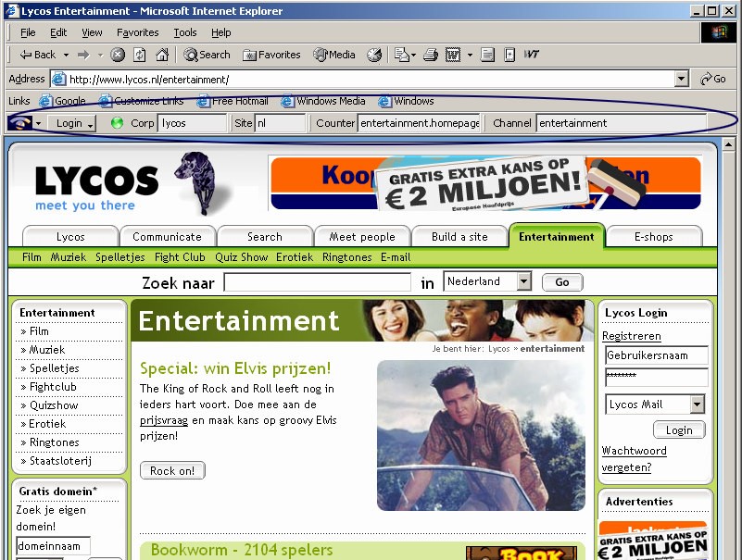Click the Rock on! button

click(x=172, y=470)
